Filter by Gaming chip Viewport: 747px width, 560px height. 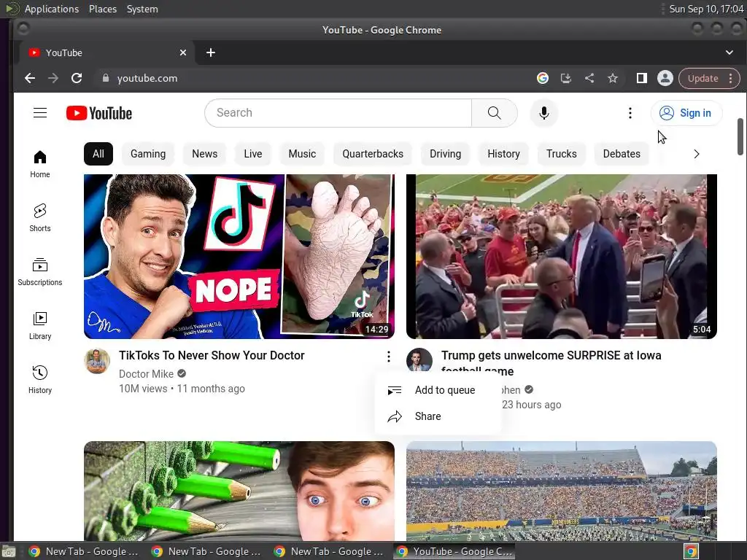click(148, 154)
